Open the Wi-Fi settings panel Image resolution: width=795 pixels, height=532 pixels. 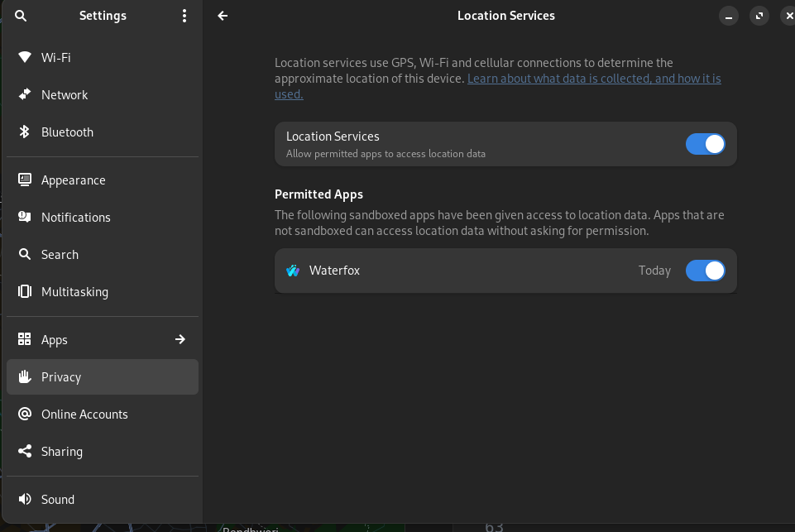(x=103, y=57)
